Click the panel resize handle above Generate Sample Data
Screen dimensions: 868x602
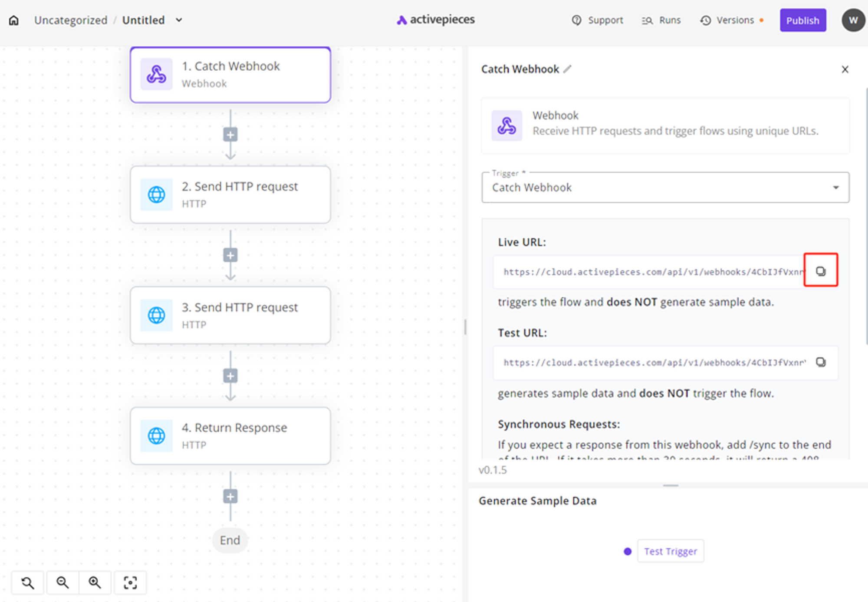[x=670, y=486]
